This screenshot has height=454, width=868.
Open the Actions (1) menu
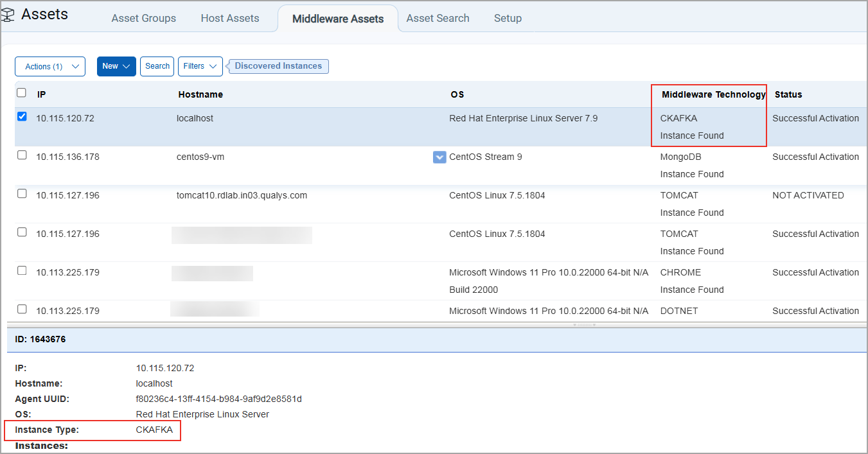point(49,66)
